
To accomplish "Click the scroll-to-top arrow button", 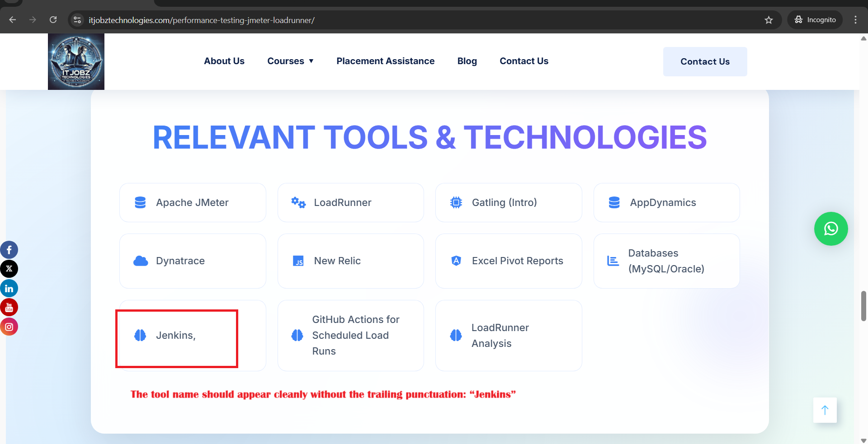I will pyautogui.click(x=825, y=410).
